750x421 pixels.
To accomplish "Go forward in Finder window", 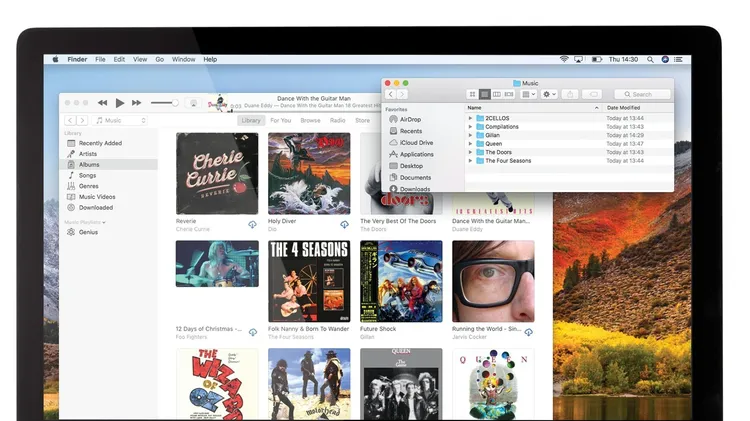I will 402,94.
